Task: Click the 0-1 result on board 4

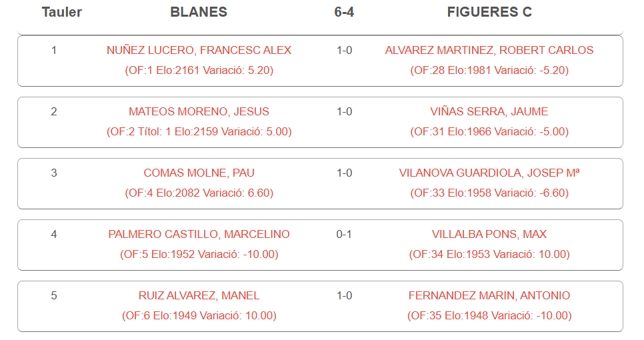Action: [x=344, y=234]
